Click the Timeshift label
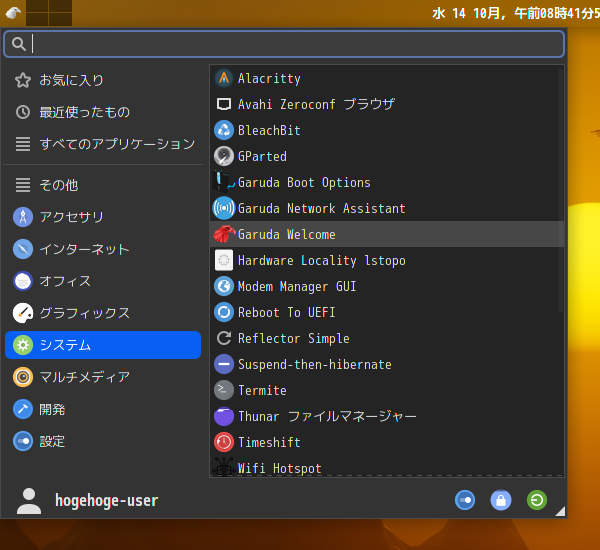Image resolution: width=600 pixels, height=550 pixels. click(x=269, y=443)
